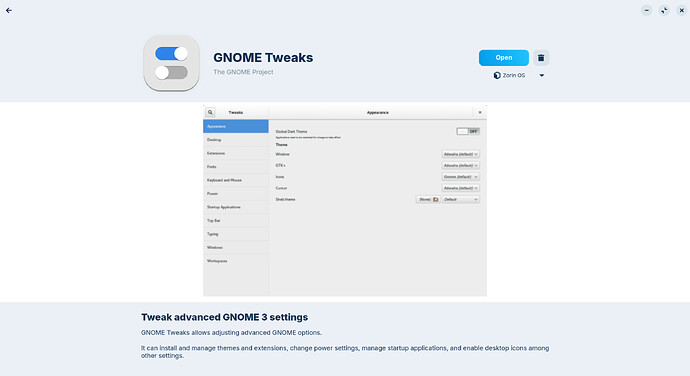Open the GTK+ theme dropdown
Viewport: 690px width, 376px height.
point(461,166)
